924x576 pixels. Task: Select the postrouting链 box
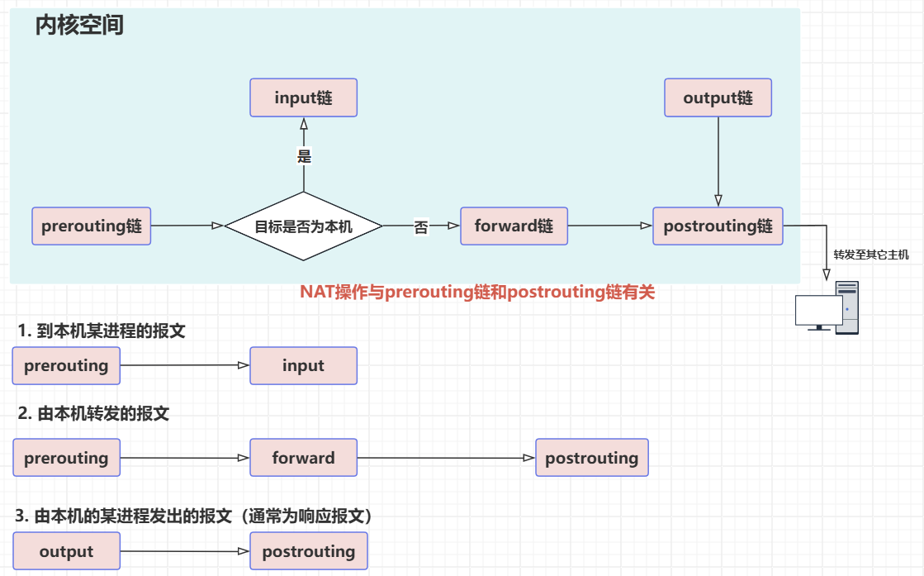tap(718, 226)
